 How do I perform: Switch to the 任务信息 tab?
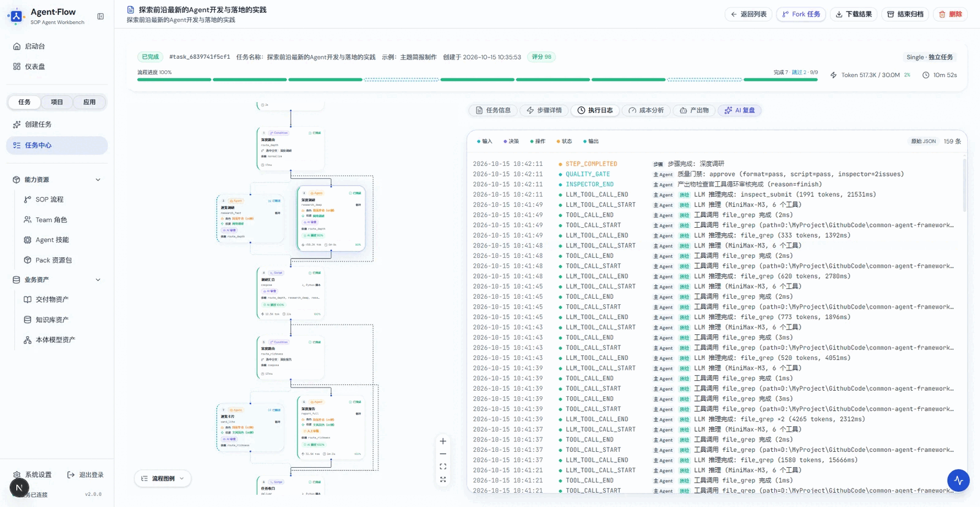493,110
